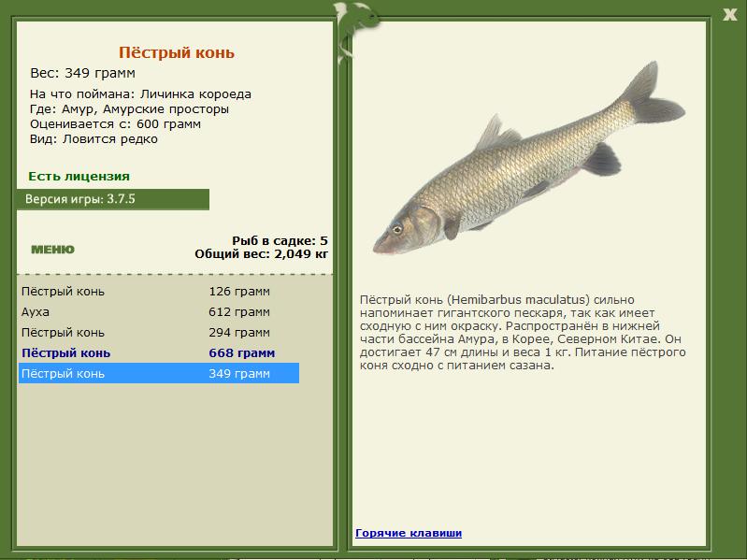Select the highlighted Пёстрый конь 349 грамм row
This screenshot has height=560, width=747.
[x=159, y=373]
